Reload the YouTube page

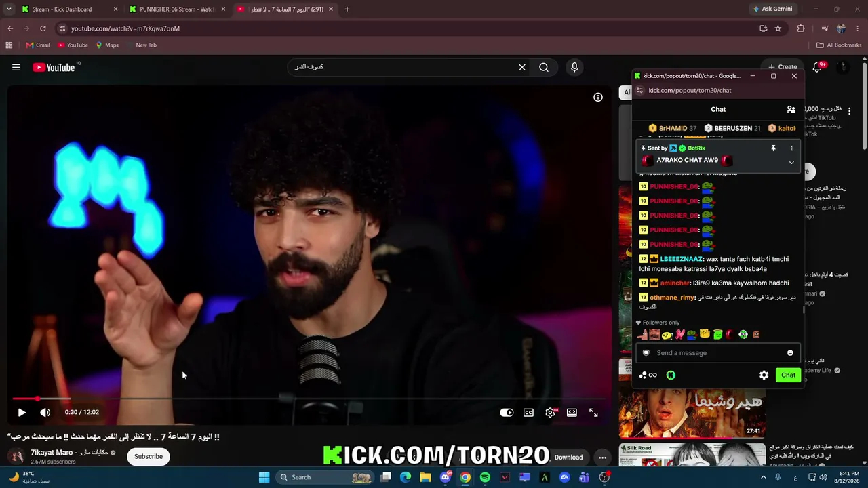[43, 28]
